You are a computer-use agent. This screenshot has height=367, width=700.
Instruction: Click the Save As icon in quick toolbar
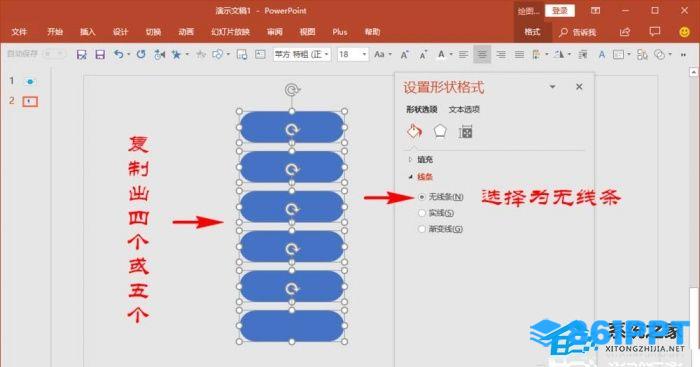(81, 54)
